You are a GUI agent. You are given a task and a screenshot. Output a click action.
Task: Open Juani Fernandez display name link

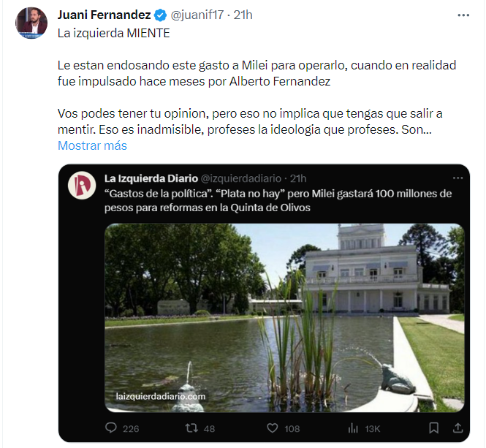click(104, 15)
